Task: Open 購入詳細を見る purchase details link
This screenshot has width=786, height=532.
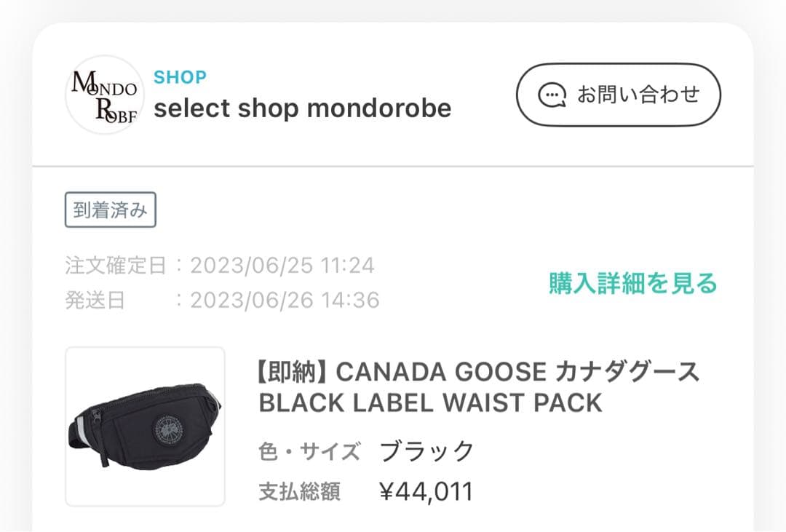Action: 630,284
